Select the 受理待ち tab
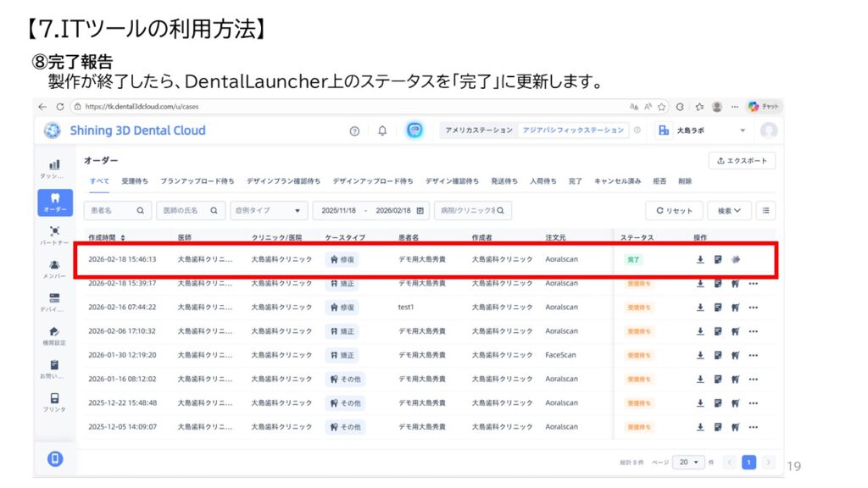The height and width of the screenshot is (488, 868). coord(135,181)
